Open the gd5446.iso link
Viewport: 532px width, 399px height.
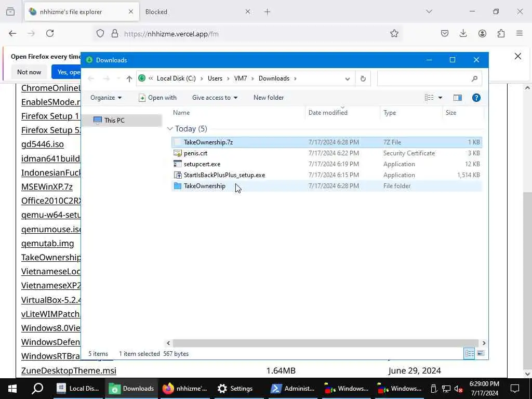click(x=43, y=144)
